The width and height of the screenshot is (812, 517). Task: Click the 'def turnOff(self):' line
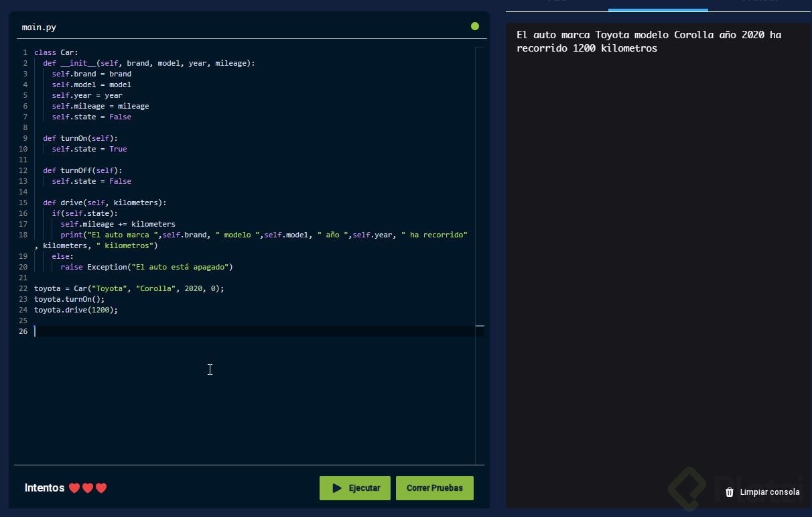point(82,170)
